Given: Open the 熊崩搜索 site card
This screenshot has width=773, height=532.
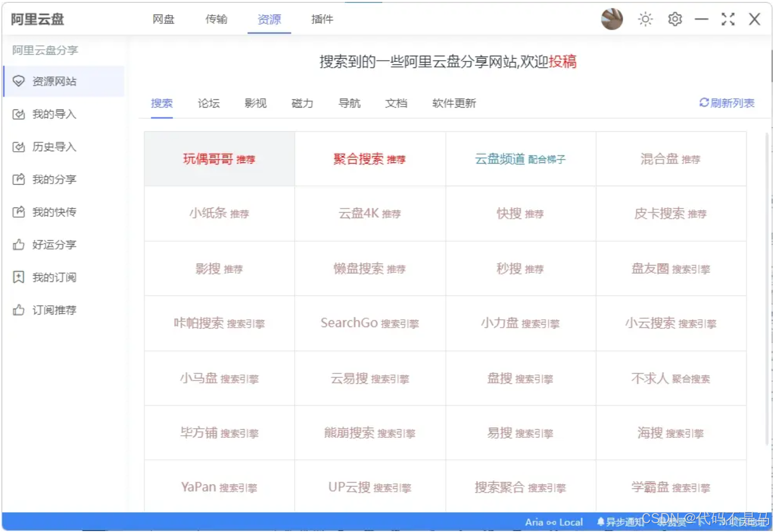Looking at the screenshot, I should click(370, 433).
